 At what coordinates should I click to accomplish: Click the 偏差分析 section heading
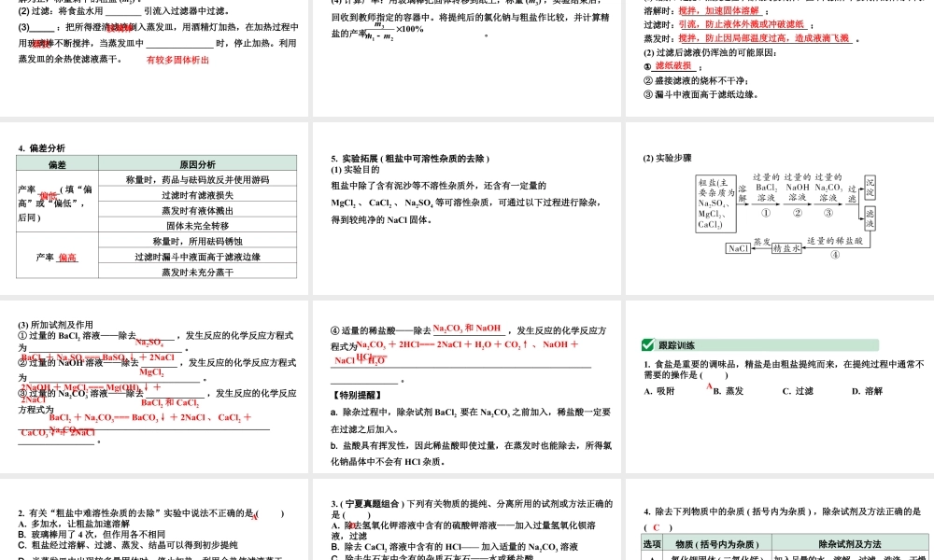(44, 147)
